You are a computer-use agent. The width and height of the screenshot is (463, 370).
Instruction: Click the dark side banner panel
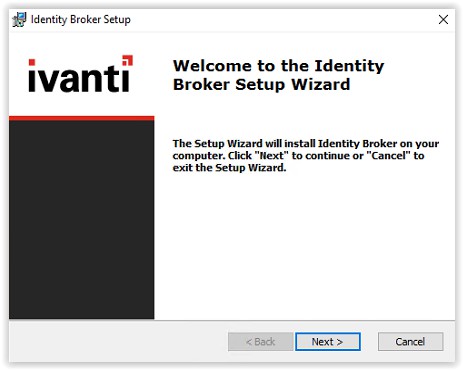(82, 219)
